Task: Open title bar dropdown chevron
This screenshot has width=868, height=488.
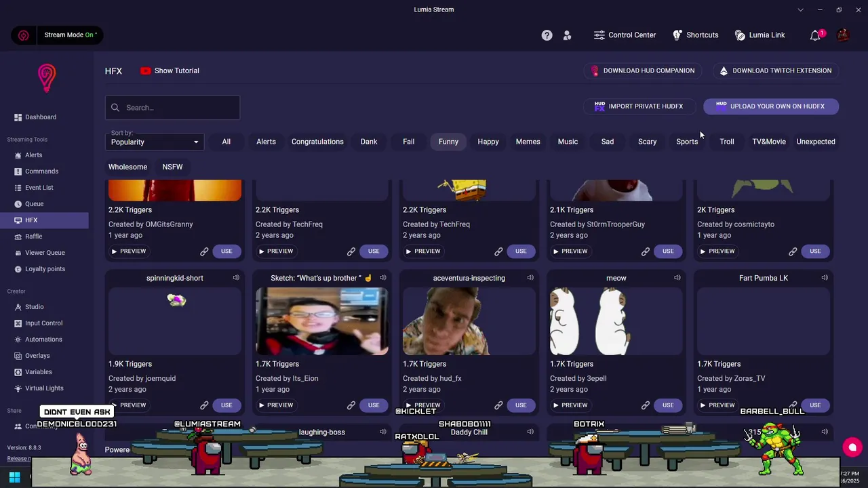Action: (x=801, y=10)
